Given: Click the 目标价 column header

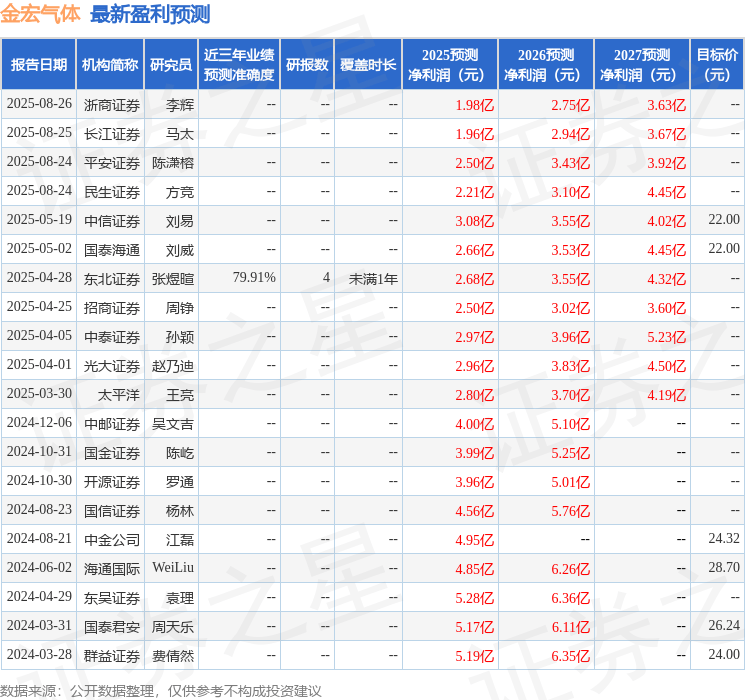Looking at the screenshot, I should click(717, 65).
